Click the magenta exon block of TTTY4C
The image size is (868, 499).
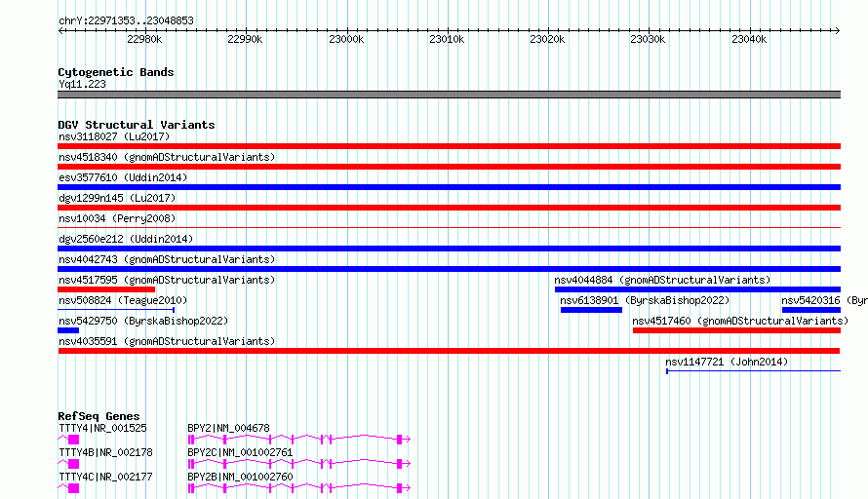pyautogui.click(x=73, y=488)
